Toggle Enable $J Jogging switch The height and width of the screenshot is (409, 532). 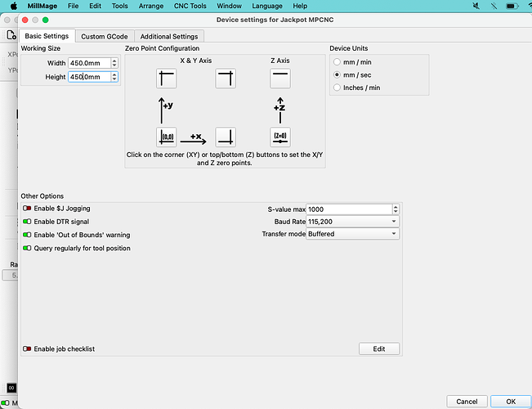click(27, 209)
